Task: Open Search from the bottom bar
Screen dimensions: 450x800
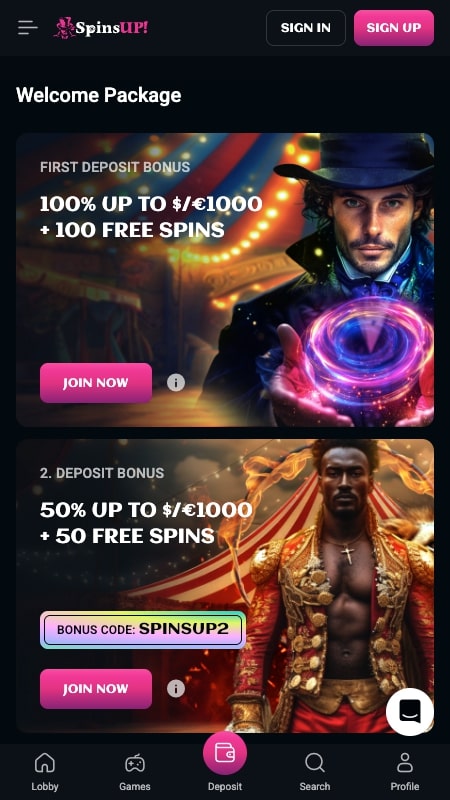Action: click(x=315, y=771)
